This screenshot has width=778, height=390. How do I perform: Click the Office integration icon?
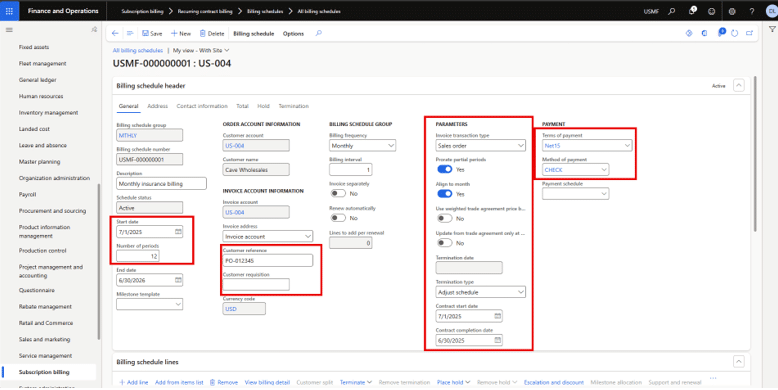(704, 33)
